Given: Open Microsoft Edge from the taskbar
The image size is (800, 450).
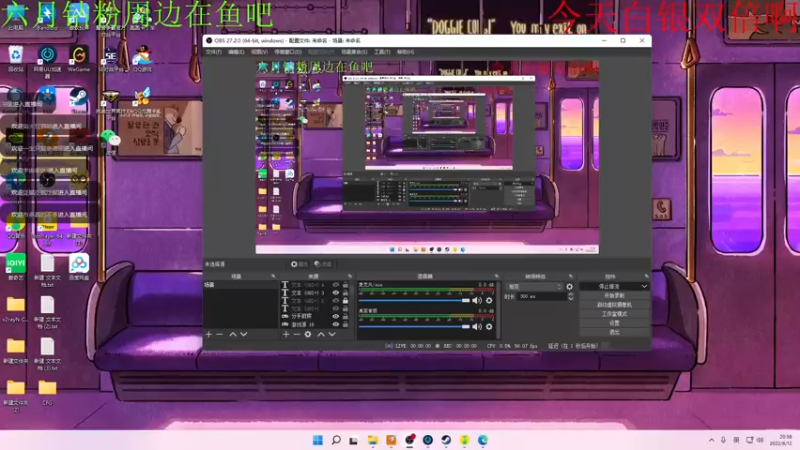Looking at the screenshot, I should click(483, 440).
